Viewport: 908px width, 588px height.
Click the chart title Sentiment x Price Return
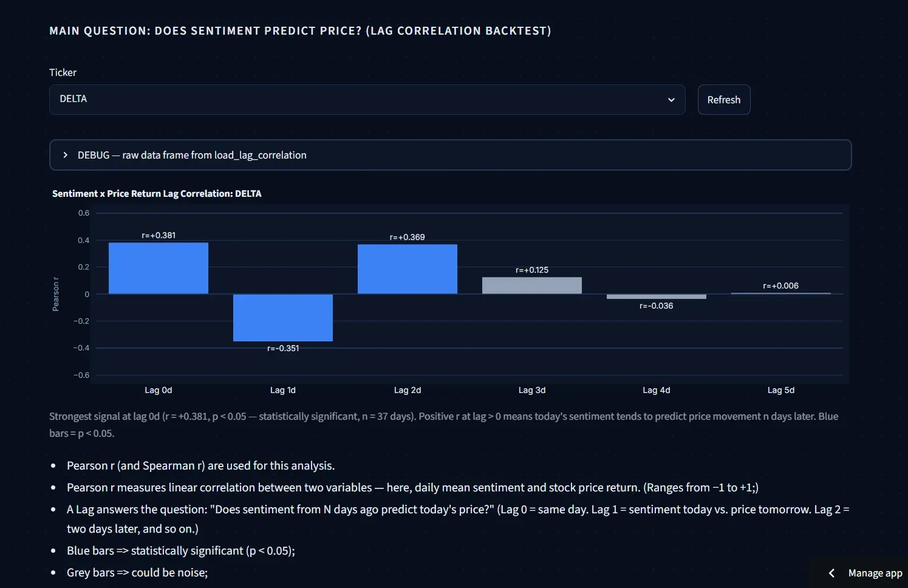[x=157, y=193]
